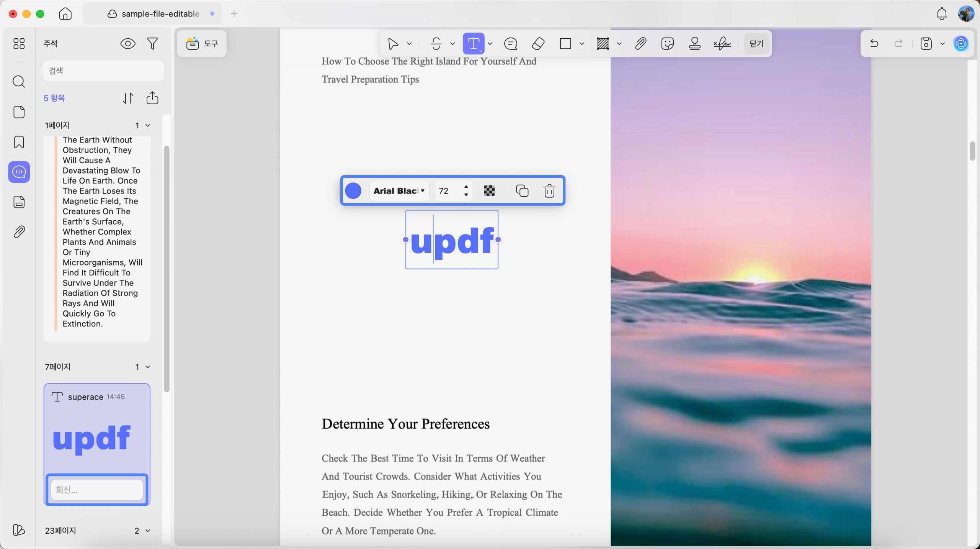Click the save disk icon

926,44
